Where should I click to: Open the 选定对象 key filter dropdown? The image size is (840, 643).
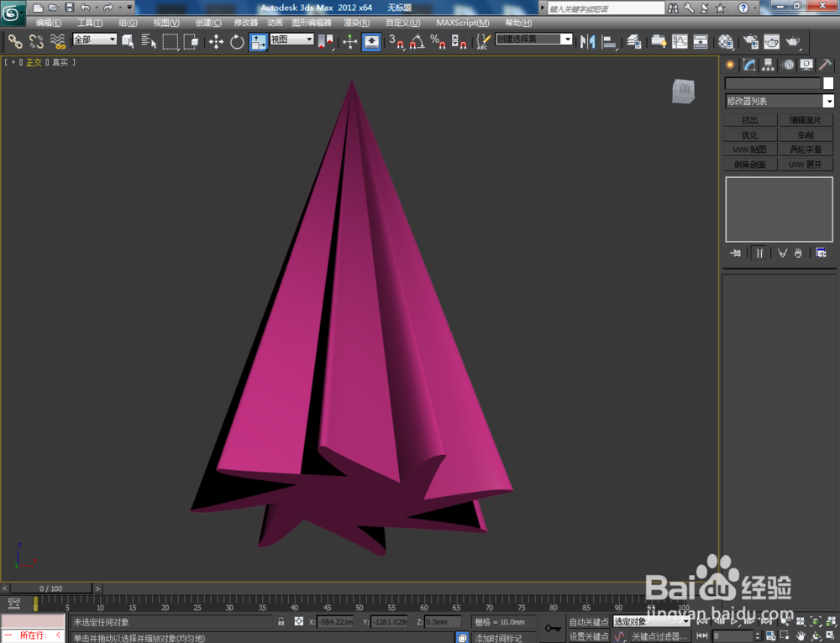(651, 621)
